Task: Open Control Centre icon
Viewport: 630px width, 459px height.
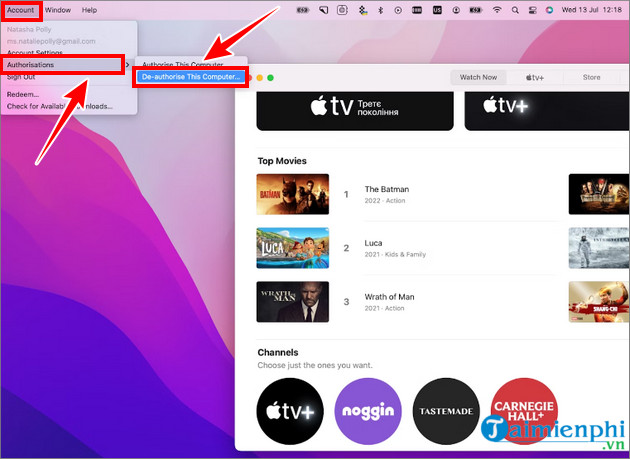Action: click(x=532, y=10)
